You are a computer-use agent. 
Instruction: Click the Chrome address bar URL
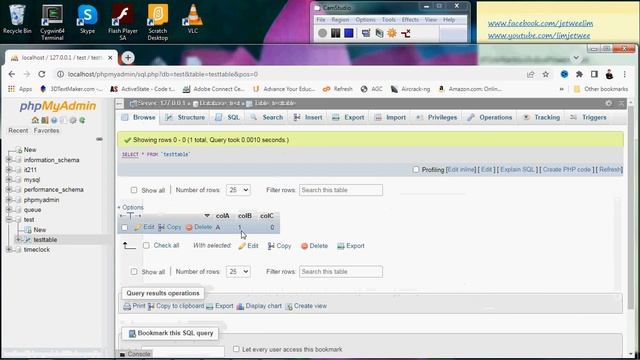coord(162,74)
